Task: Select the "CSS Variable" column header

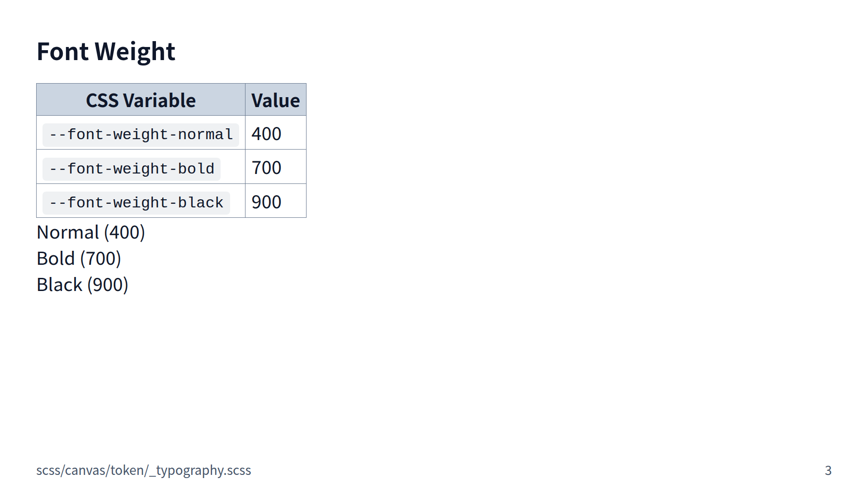Action: (x=141, y=100)
